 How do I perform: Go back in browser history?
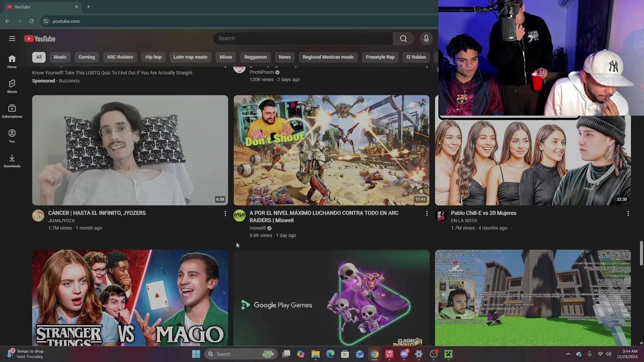click(7, 21)
